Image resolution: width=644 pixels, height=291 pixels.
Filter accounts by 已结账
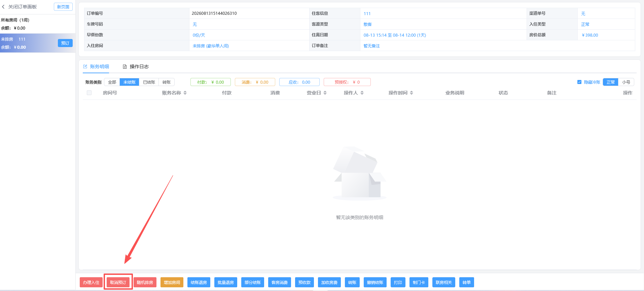pyautogui.click(x=149, y=82)
